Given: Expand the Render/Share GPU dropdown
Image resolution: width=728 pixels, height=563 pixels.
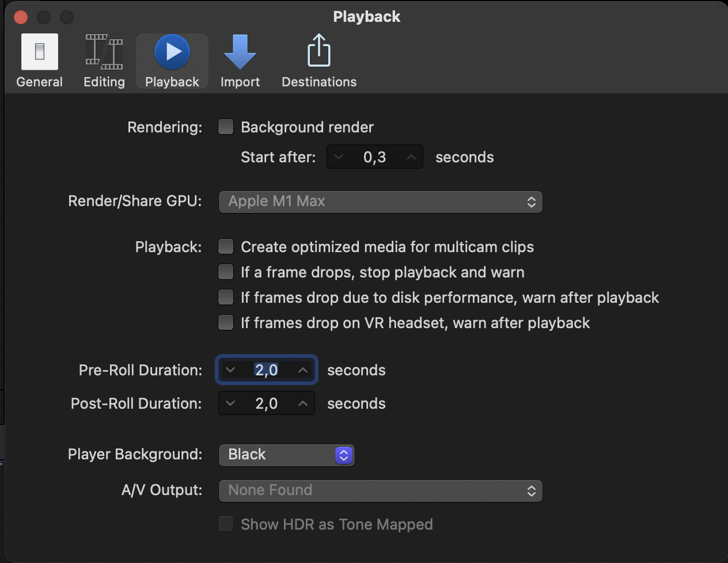Looking at the screenshot, I should click(x=380, y=202).
